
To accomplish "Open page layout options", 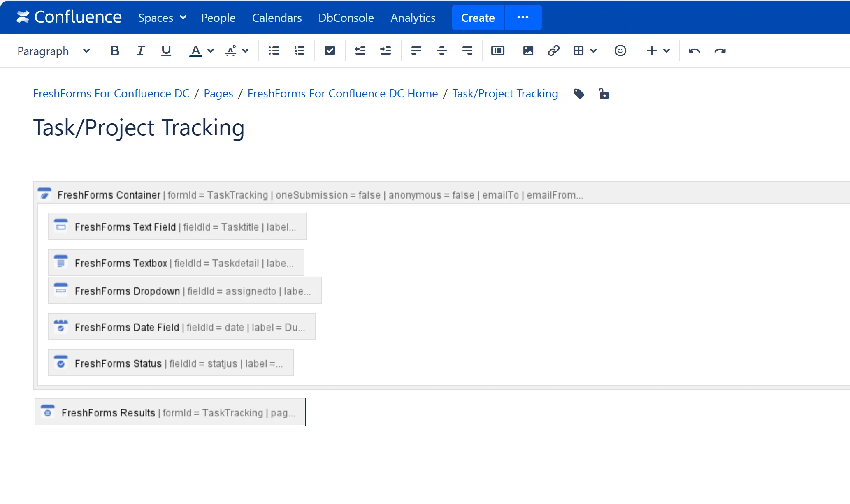I will click(x=497, y=51).
